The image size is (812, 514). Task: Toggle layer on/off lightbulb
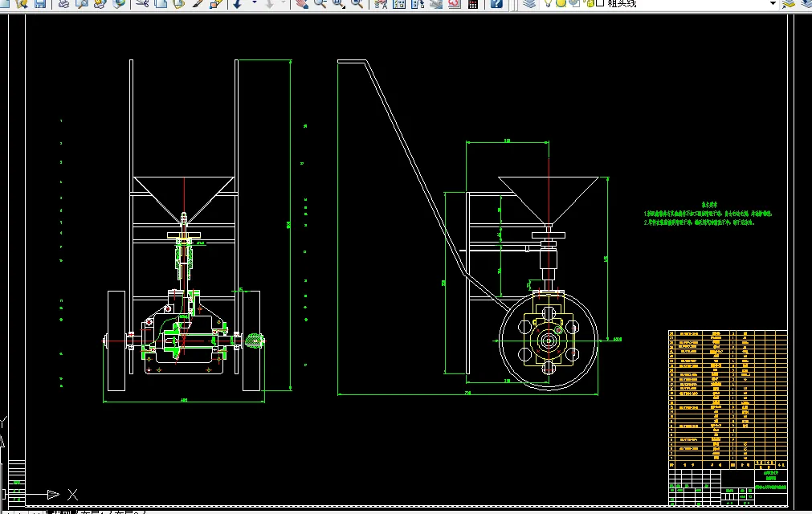548,2
